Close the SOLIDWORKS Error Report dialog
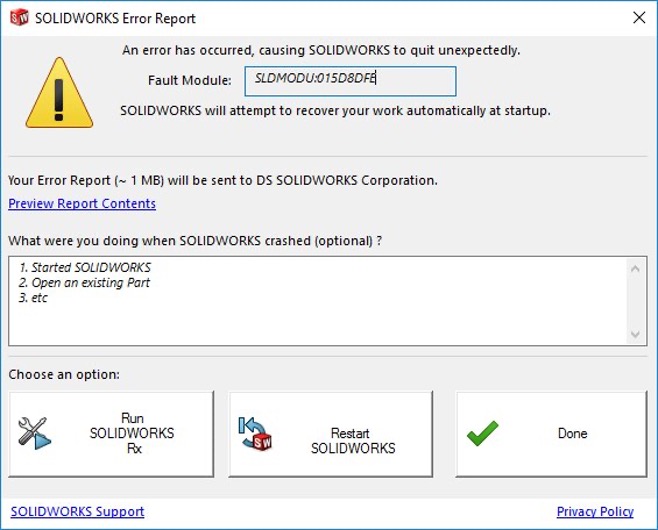 point(639,18)
